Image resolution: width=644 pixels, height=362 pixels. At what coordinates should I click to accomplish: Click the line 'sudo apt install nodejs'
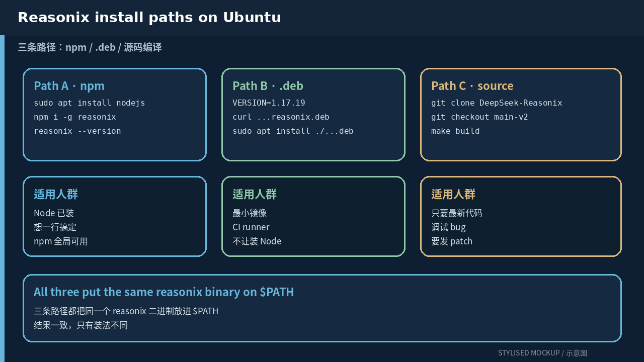[90, 103]
